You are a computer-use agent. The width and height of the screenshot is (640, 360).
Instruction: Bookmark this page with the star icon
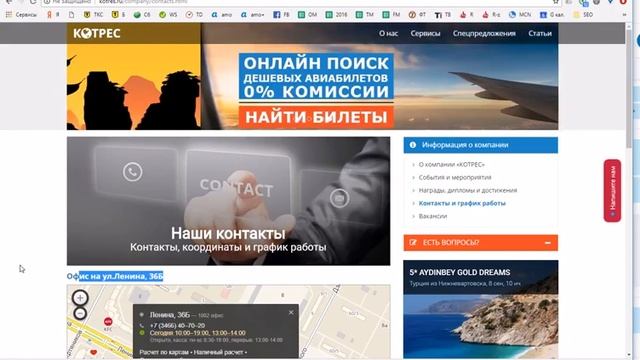[x=556, y=2]
